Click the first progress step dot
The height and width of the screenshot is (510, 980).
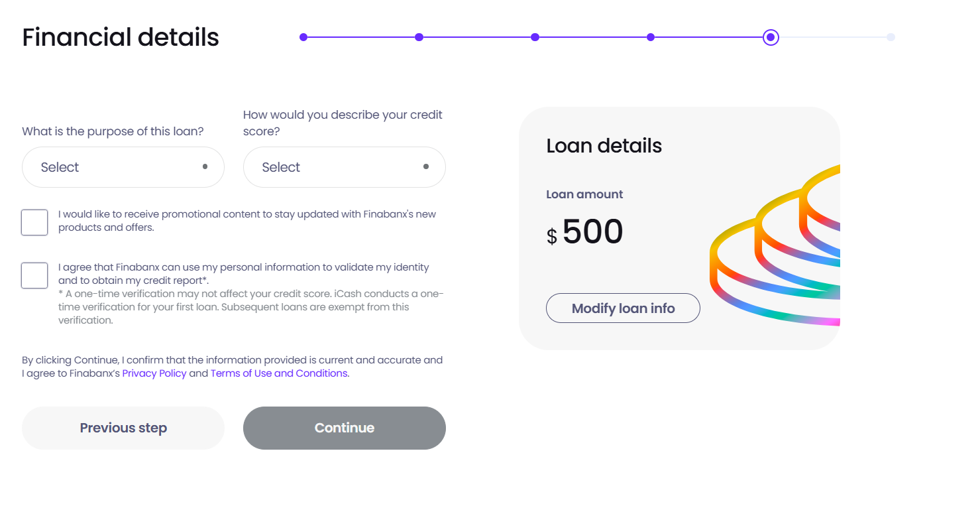[x=303, y=37]
